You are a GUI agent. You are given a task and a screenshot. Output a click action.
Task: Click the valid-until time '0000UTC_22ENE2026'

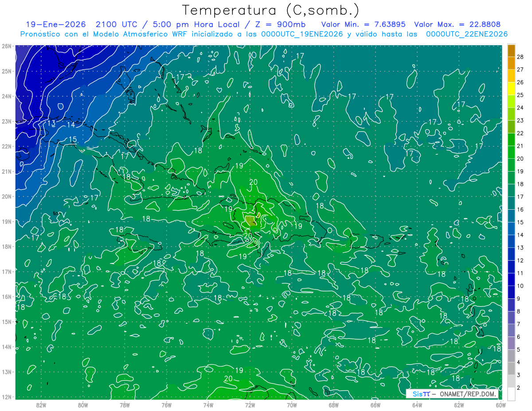[x=466, y=34]
